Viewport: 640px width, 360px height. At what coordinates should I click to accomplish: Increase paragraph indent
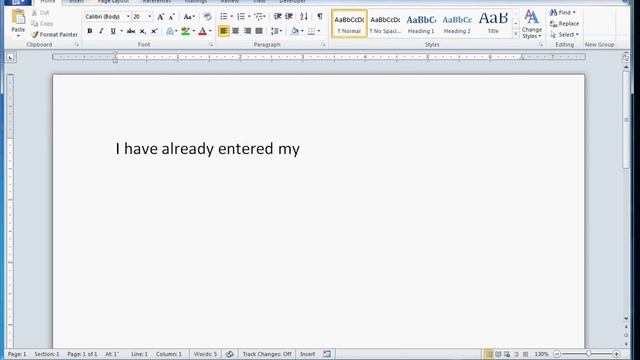pos(289,16)
